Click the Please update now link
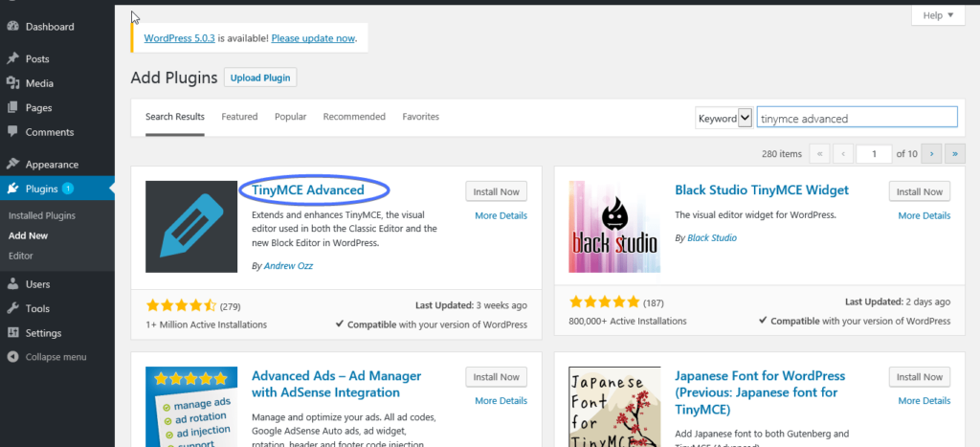The image size is (980, 447). click(x=313, y=37)
